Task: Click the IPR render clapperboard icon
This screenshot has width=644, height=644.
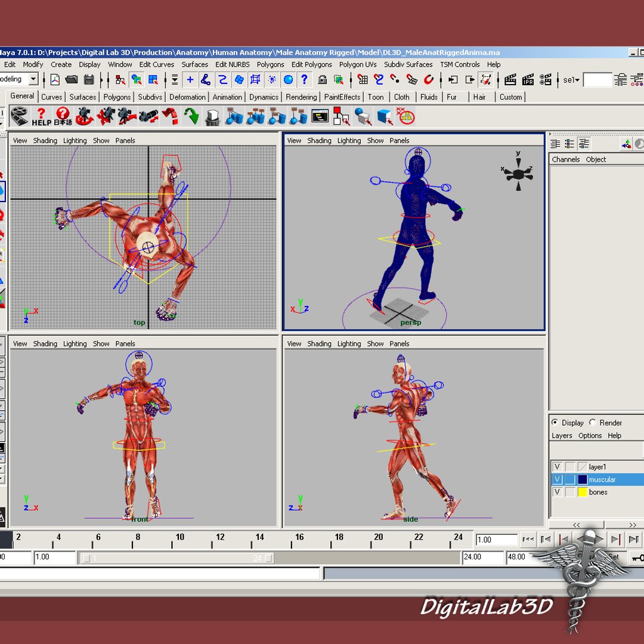Action: coord(528,80)
